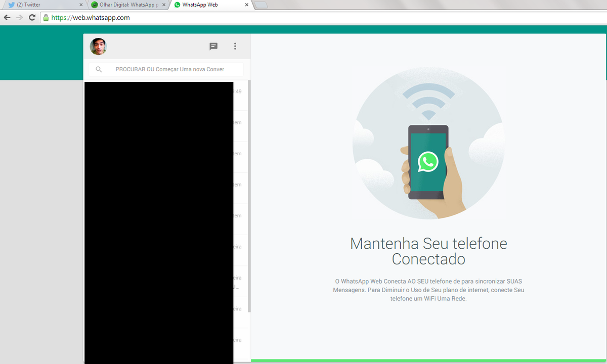Viewport: 607px width, 364px height.
Task: Open the three-dot options menu
Action: point(235,47)
